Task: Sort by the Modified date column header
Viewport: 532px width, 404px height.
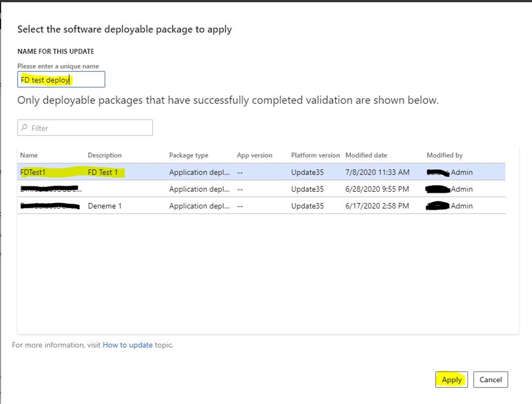Action: coord(366,155)
